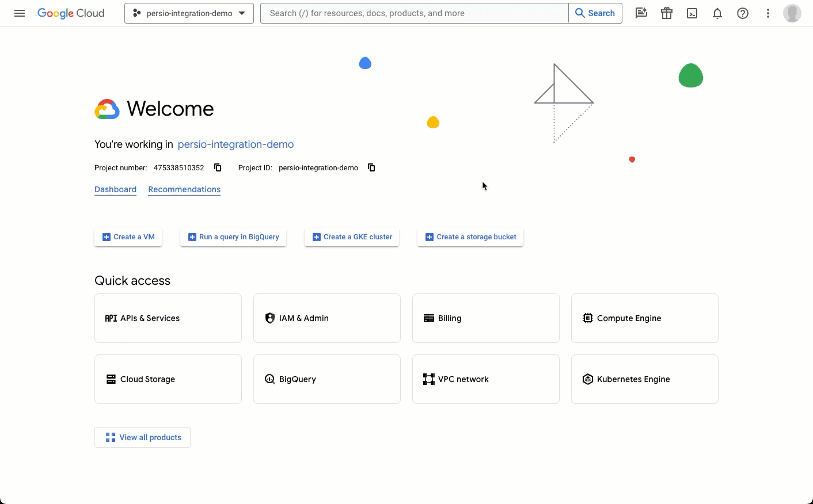
Task: Open the persio-integration-demo project link
Action: [x=235, y=144]
